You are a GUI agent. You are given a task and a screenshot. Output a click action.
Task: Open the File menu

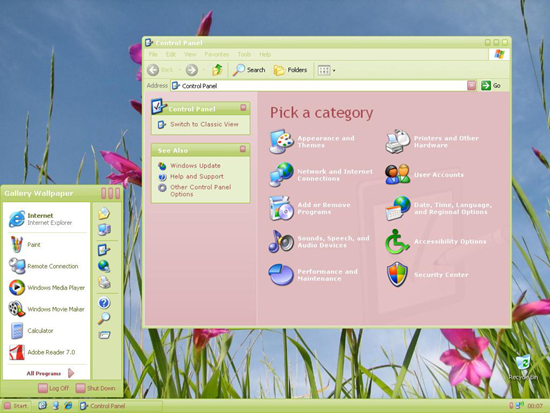click(153, 54)
